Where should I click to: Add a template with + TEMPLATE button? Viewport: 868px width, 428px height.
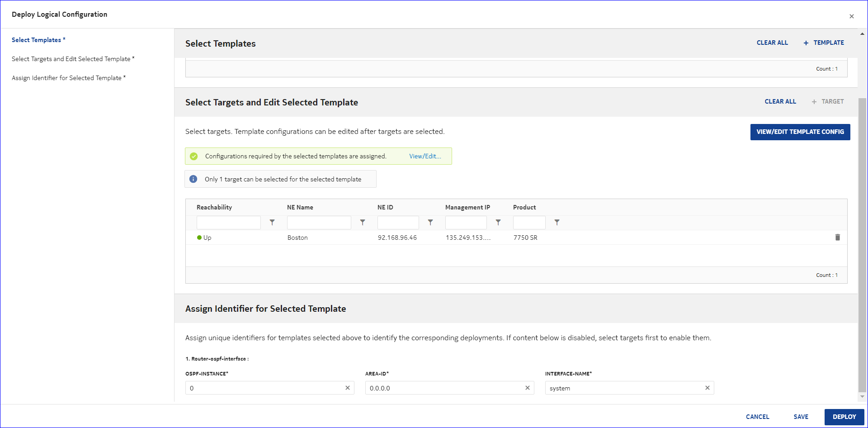click(x=824, y=43)
